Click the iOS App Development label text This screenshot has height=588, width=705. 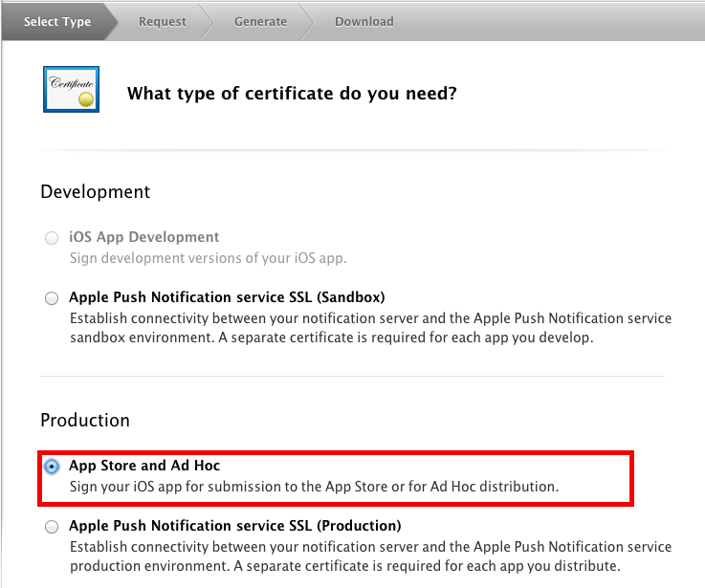[143, 237]
